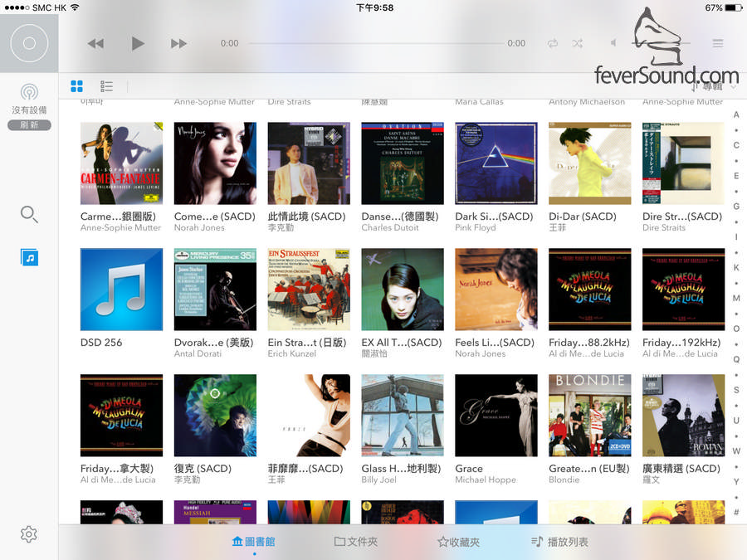Open the EX All Time album cover
Screen dimensions: 747x560
403,290
